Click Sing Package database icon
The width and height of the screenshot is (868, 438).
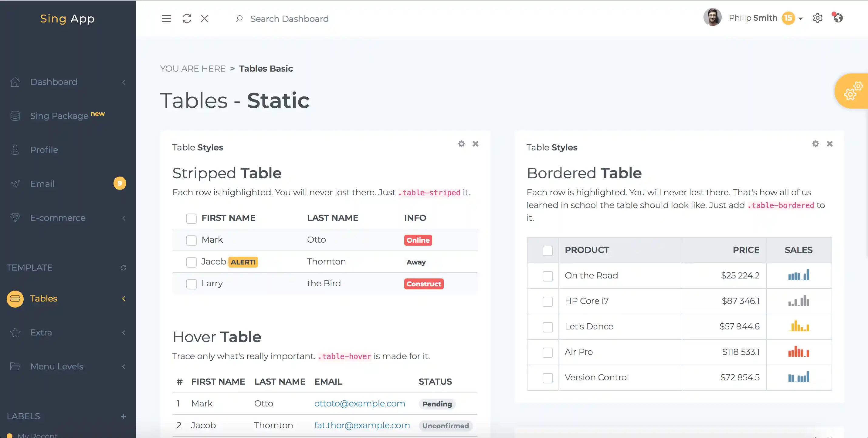tap(15, 116)
